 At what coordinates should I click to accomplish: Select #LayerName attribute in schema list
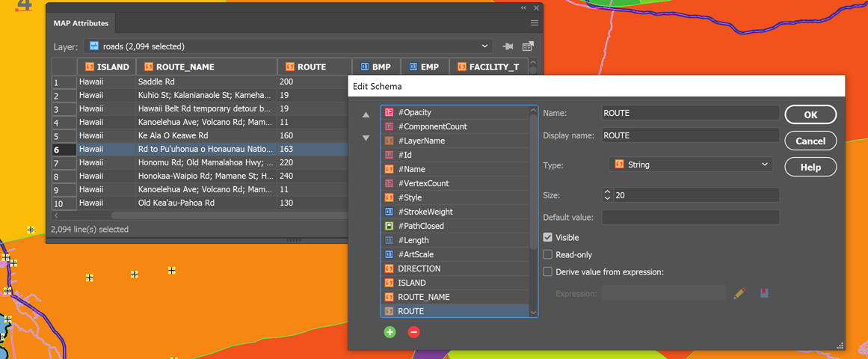click(455, 141)
